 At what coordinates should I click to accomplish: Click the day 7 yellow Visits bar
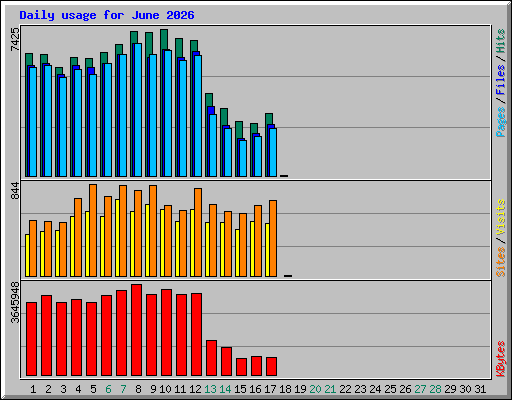pos(117,238)
